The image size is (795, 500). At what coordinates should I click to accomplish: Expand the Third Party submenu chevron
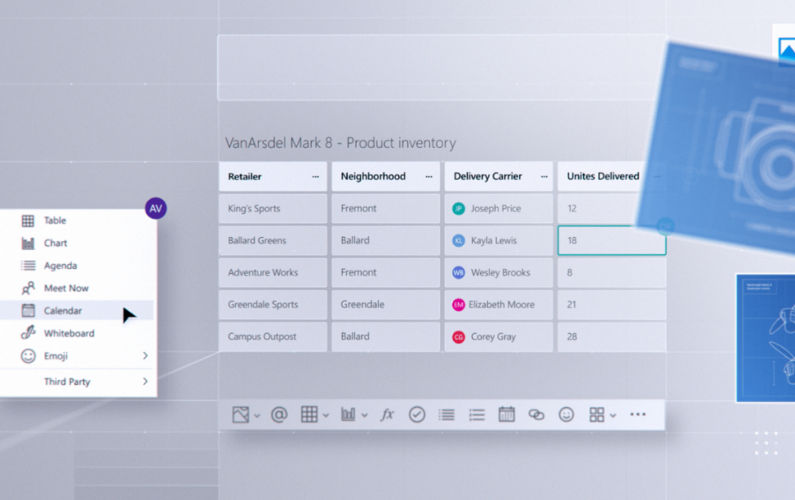(146, 381)
